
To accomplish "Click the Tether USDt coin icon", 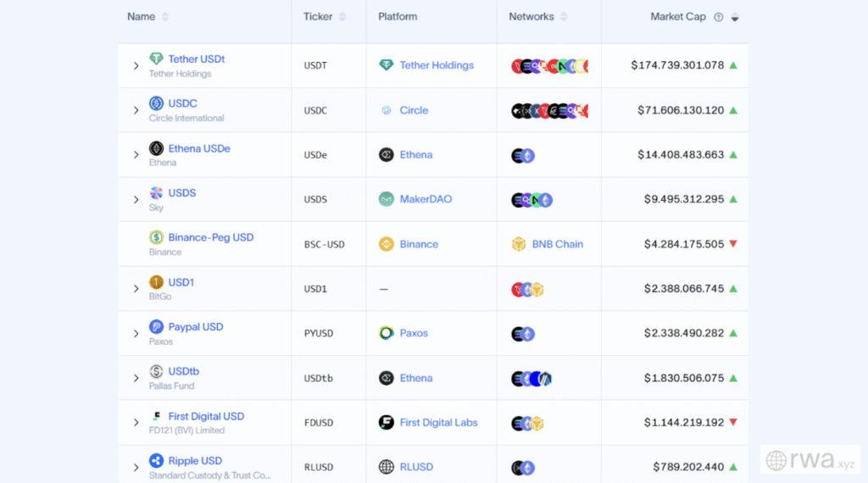I will point(156,59).
